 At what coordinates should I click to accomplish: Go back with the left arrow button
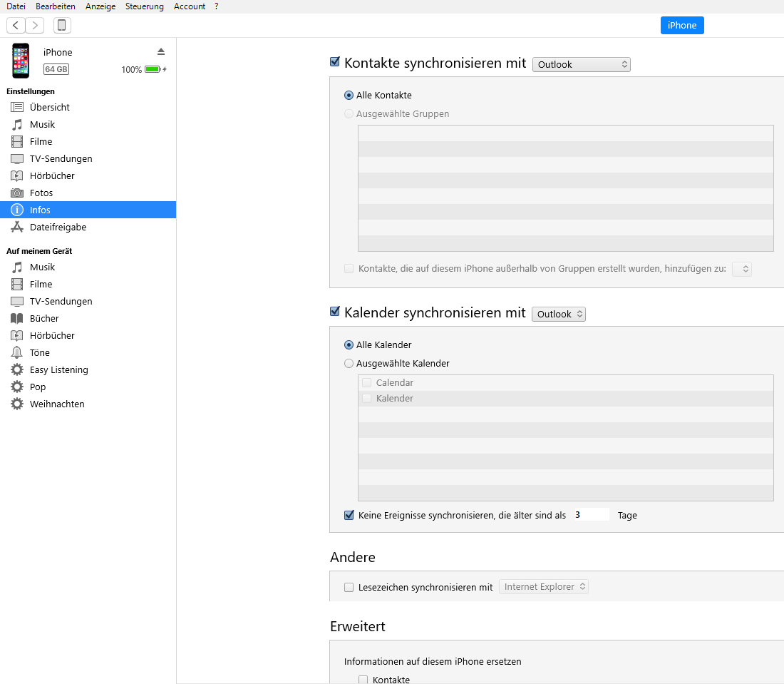(x=16, y=25)
